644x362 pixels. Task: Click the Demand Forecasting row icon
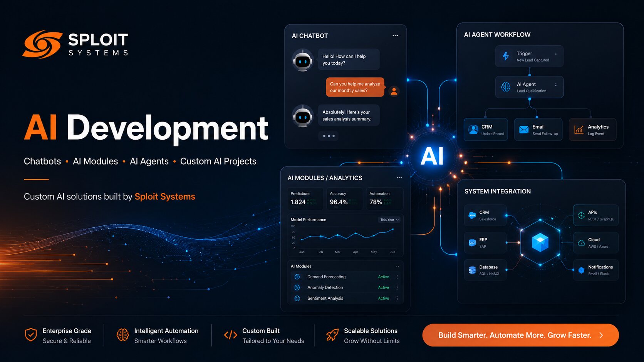click(x=297, y=277)
